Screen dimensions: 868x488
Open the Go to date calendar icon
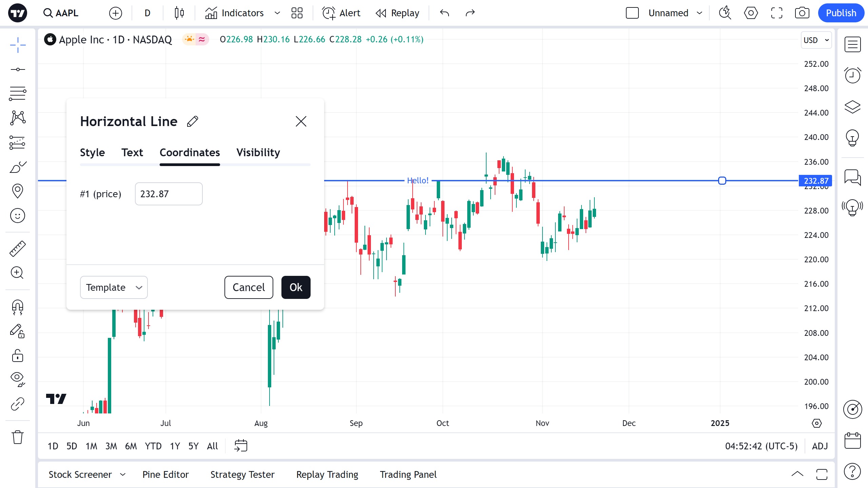[241, 446]
